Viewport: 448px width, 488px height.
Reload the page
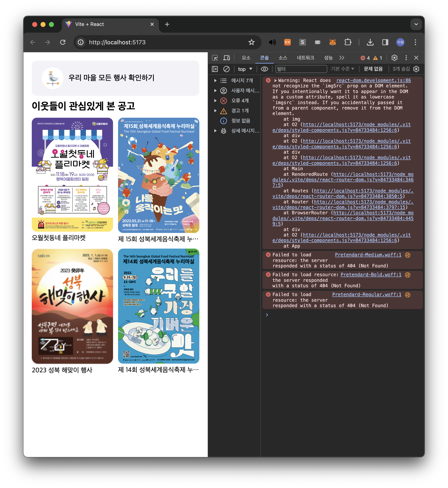63,42
